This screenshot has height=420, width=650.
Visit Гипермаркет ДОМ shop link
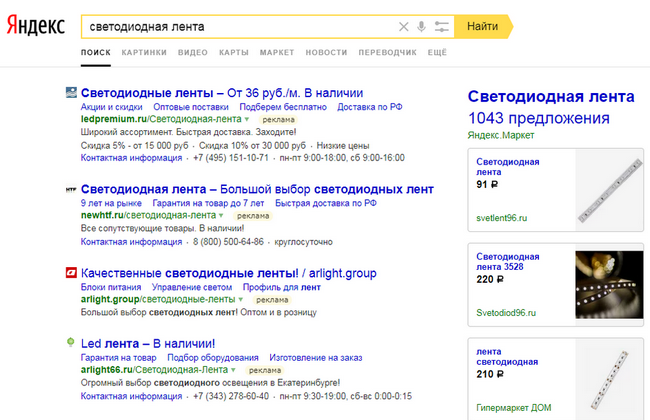point(514,408)
